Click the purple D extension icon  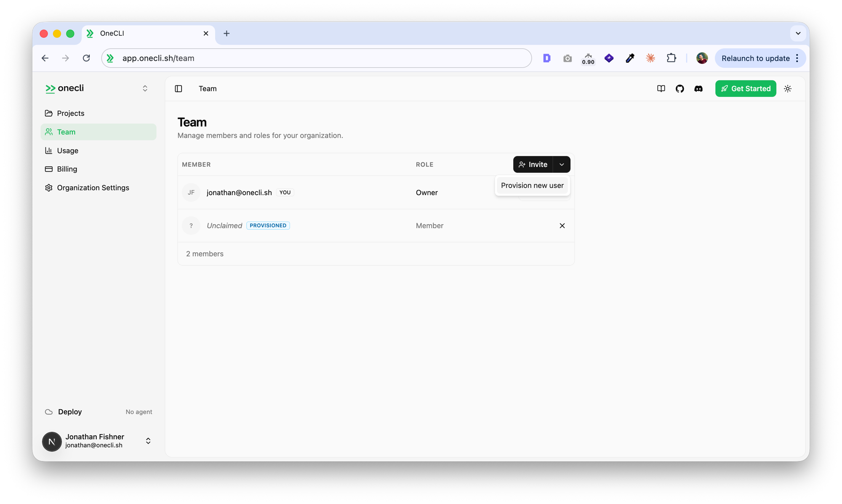pos(546,58)
